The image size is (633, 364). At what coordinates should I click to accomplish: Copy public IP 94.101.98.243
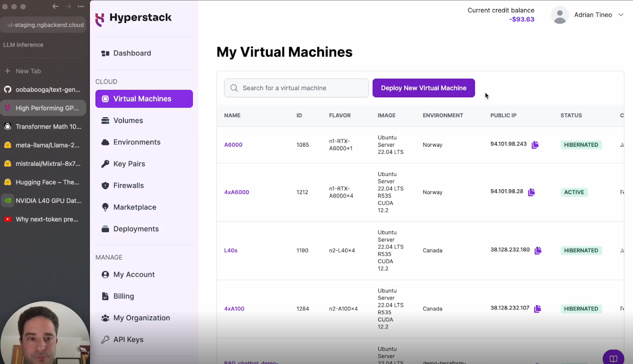point(535,145)
